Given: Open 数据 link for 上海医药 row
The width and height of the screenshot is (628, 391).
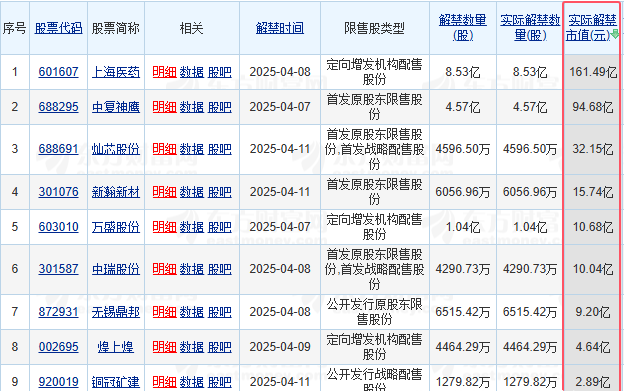Looking at the screenshot, I should point(191,72).
